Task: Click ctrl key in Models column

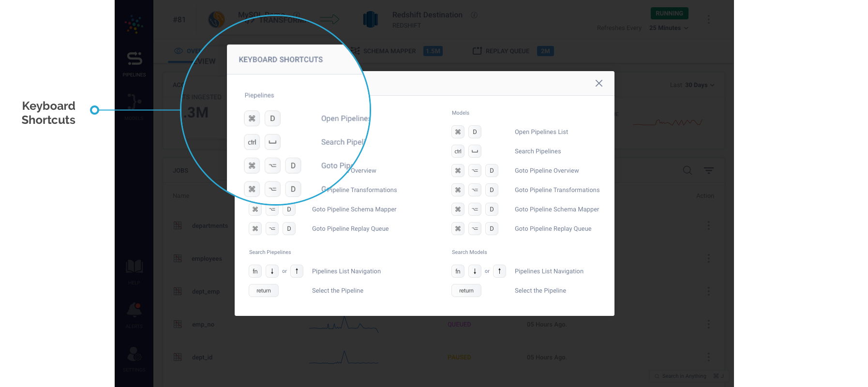Action: [458, 151]
